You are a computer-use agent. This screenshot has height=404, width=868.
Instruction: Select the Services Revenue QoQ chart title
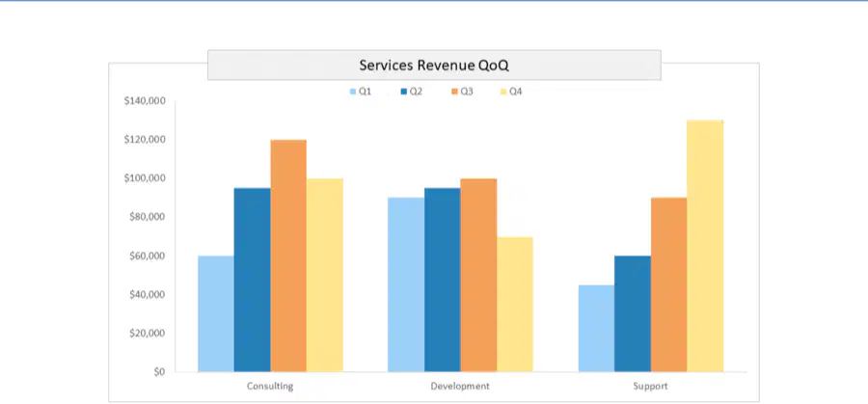point(434,66)
